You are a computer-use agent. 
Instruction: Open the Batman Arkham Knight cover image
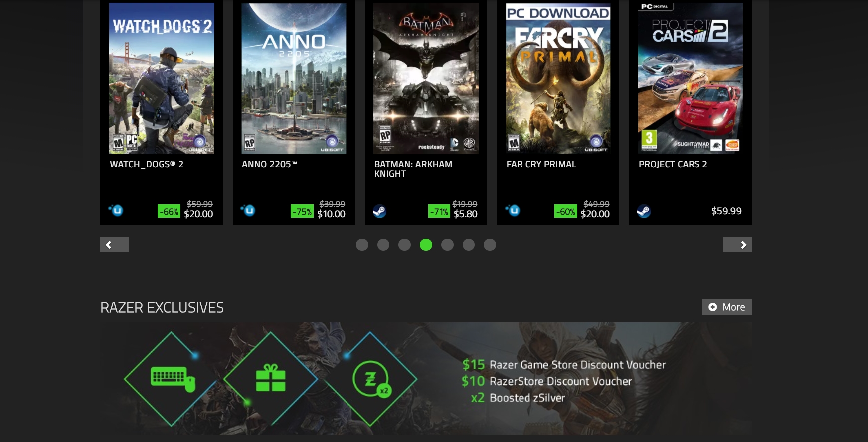pos(426,79)
